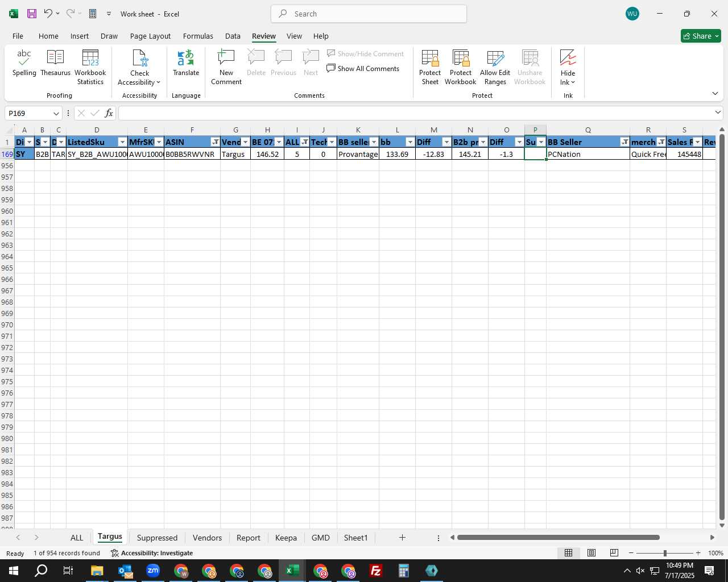728x582 pixels.
Task: Expand the Name Box dropdown
Action: (56, 113)
